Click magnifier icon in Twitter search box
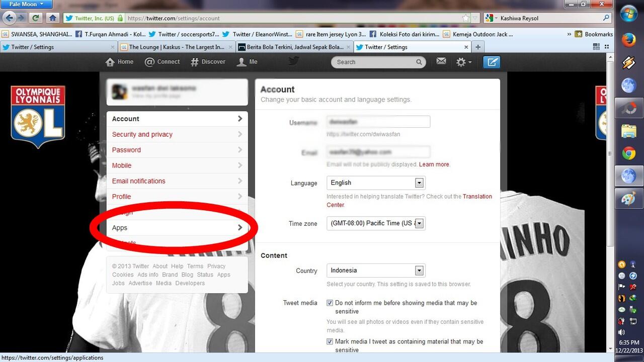Image resolution: width=644 pixels, height=362 pixels. coord(419,62)
